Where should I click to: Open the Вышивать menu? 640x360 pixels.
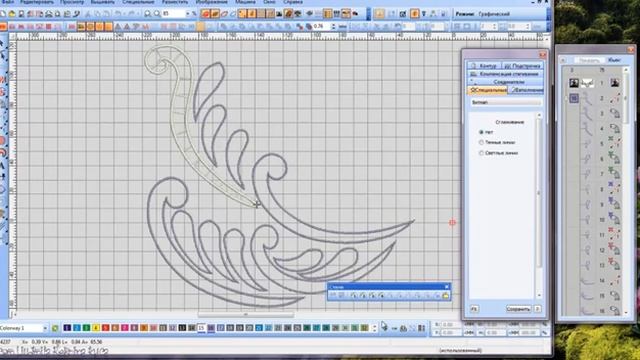tap(102, 2)
